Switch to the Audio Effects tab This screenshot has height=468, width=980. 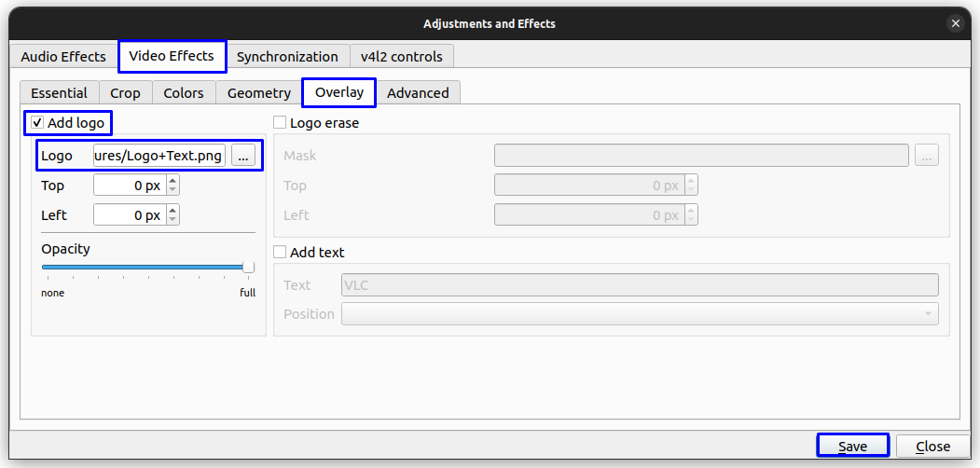point(63,57)
